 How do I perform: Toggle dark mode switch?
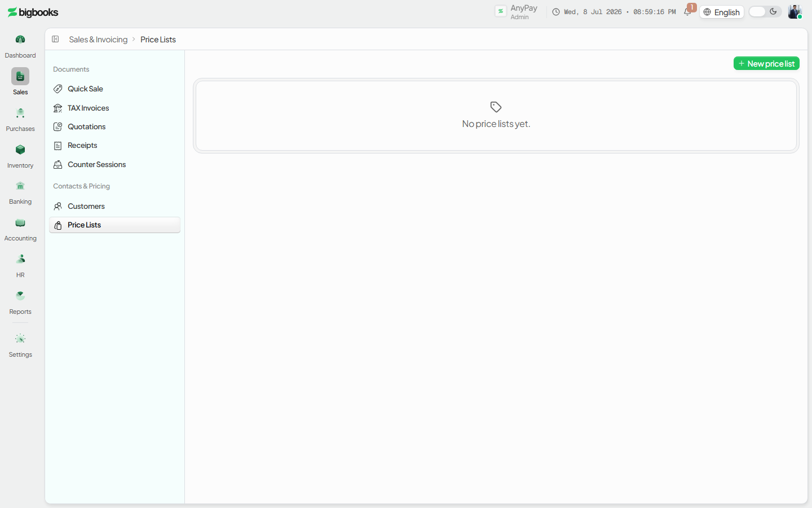coord(765,12)
